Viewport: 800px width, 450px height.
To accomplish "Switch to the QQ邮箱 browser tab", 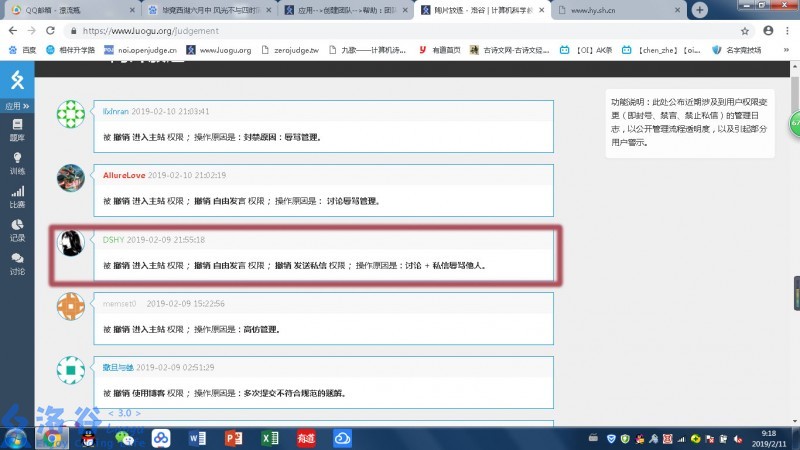I will pyautogui.click(x=65, y=10).
